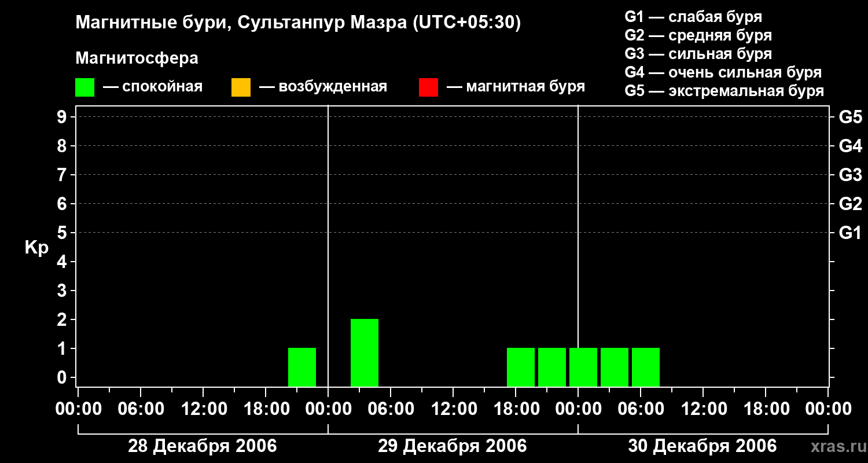
Task: Select the Kp 2 bar on 29 December
Action: coord(365,352)
